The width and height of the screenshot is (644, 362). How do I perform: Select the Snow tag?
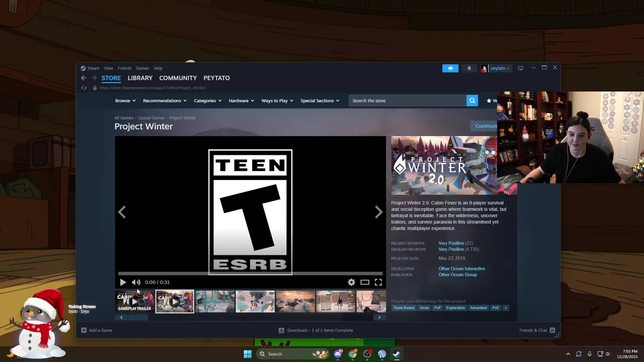click(425, 308)
